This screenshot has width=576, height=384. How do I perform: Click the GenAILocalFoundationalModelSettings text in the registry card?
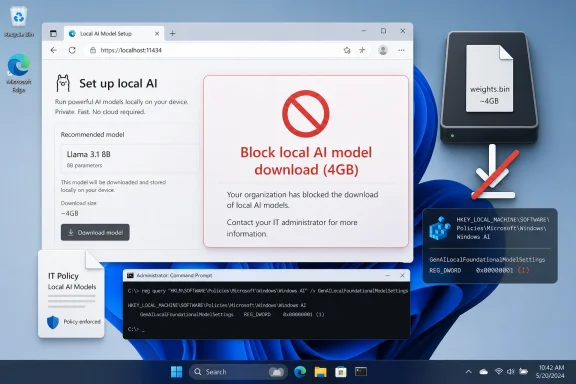pos(487,260)
